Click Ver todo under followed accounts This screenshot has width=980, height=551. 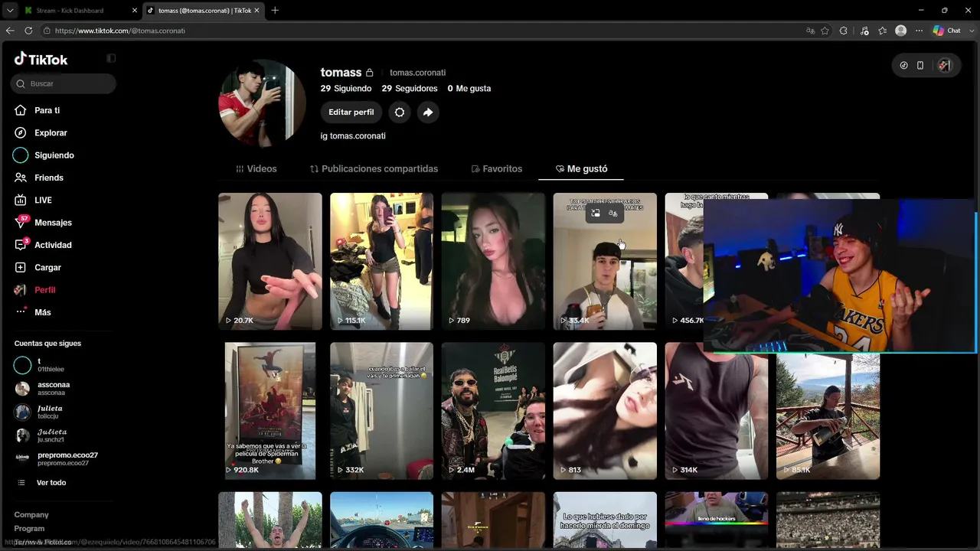click(x=51, y=483)
